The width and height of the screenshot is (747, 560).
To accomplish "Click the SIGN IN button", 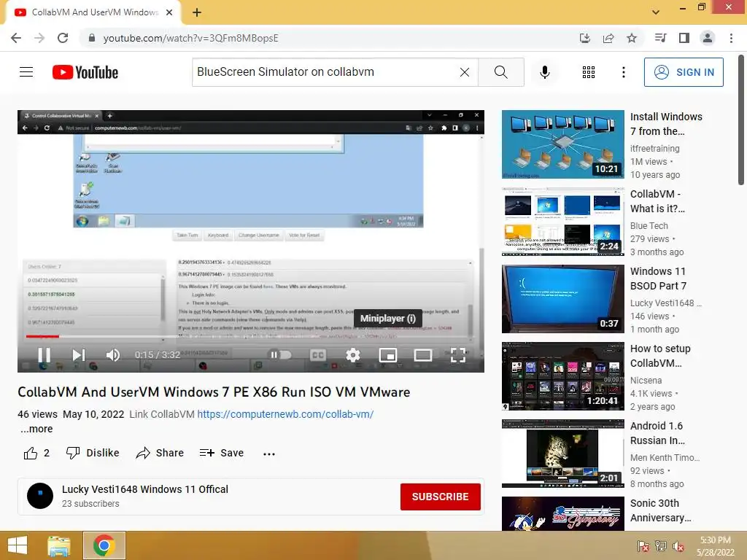I will [x=684, y=72].
